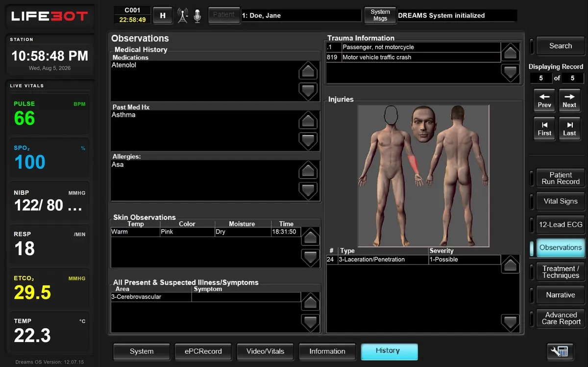588x367 pixels.
Task: Open the 12-Lead ECG section
Action: click(561, 224)
